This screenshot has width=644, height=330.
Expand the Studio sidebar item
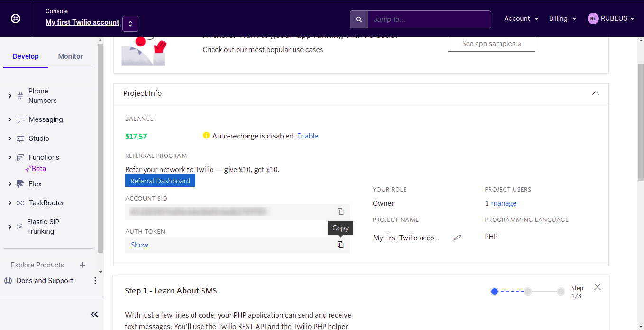click(x=10, y=138)
